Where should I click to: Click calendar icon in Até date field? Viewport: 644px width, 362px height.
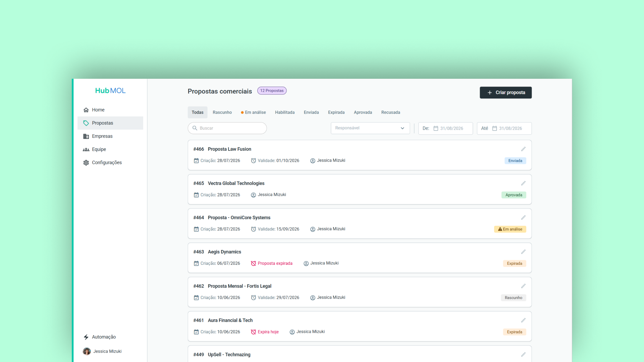click(x=494, y=128)
